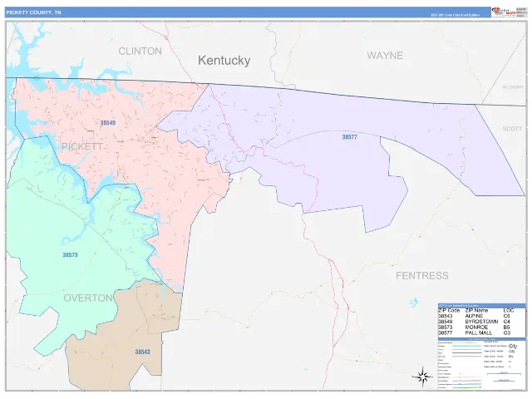Screen dimensions: 532x399
Task: Click the 'WAYNE' county label
Action: pyautogui.click(x=385, y=56)
